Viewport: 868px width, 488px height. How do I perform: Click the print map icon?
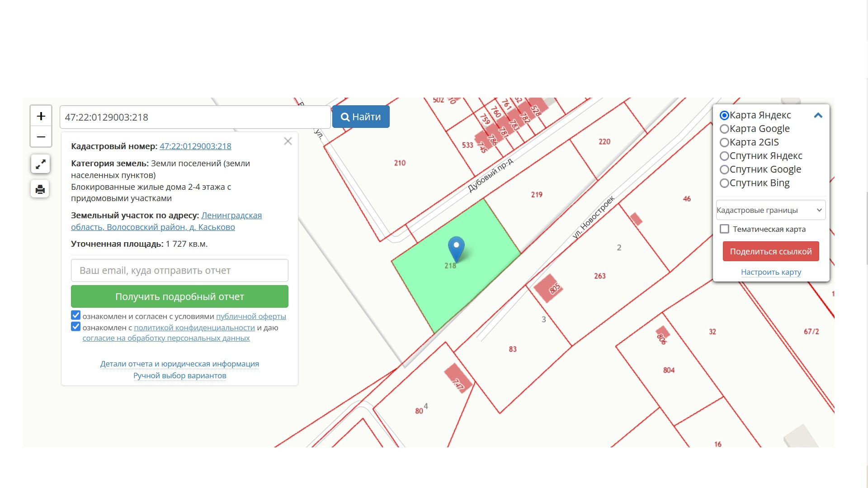click(x=40, y=189)
